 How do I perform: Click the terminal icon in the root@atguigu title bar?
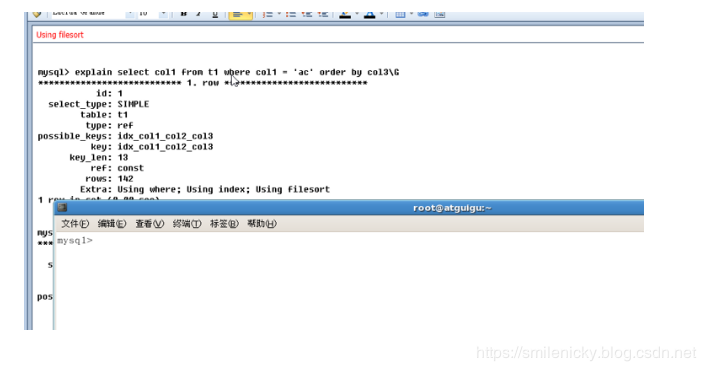[x=62, y=208]
